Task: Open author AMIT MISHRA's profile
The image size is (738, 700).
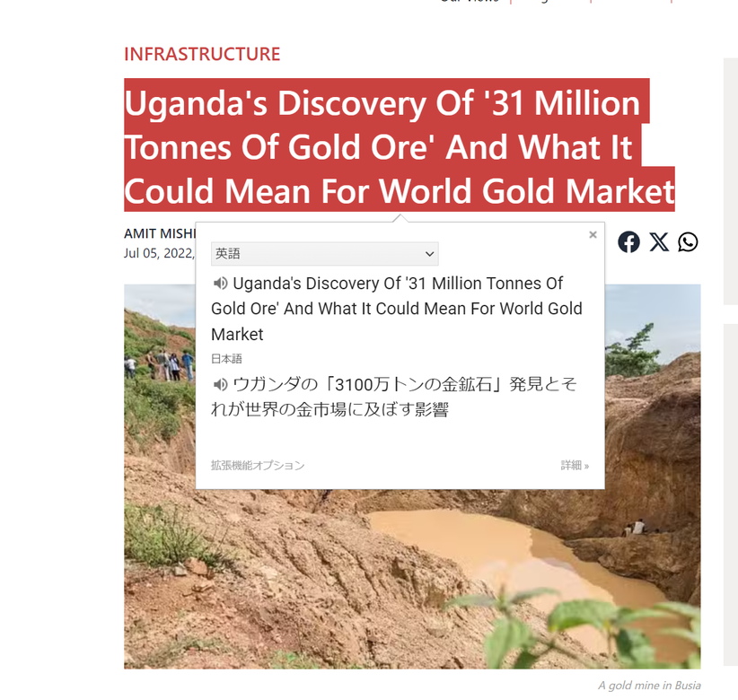Action: tap(160, 233)
